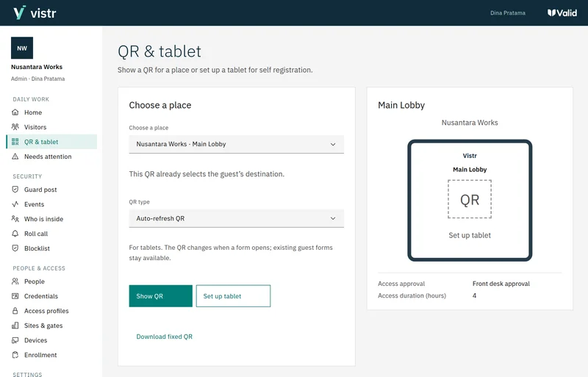This screenshot has height=377, width=588.
Task: Click the Visitors group icon
Action: pos(15,127)
